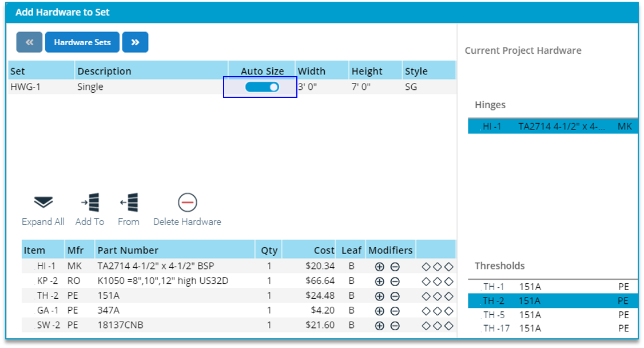644x348 pixels.
Task: Click the last diamond icon on the HI-1 row
Action: click(x=450, y=266)
